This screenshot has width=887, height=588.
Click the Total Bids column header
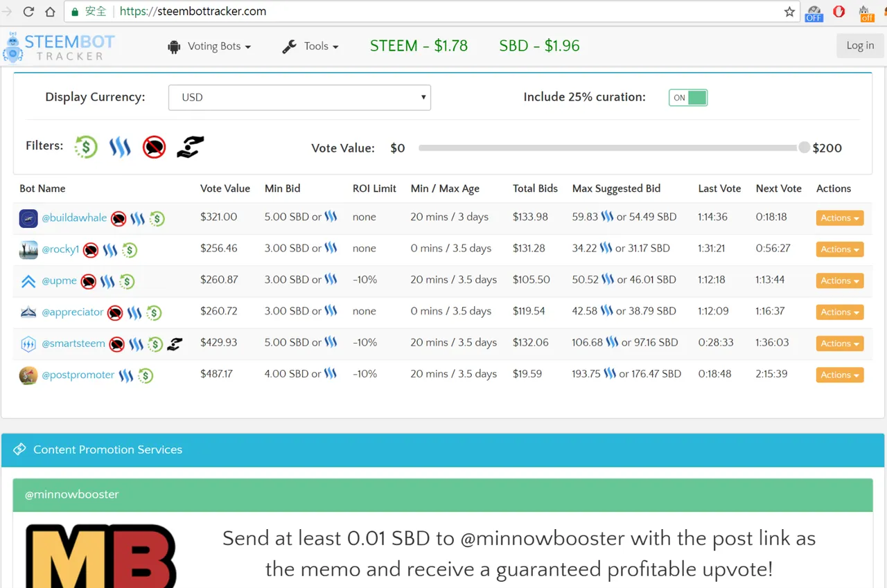(535, 188)
